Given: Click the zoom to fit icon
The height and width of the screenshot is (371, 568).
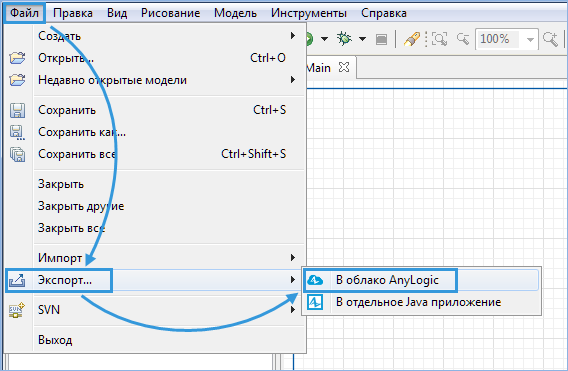Looking at the screenshot, I should click(439, 39).
